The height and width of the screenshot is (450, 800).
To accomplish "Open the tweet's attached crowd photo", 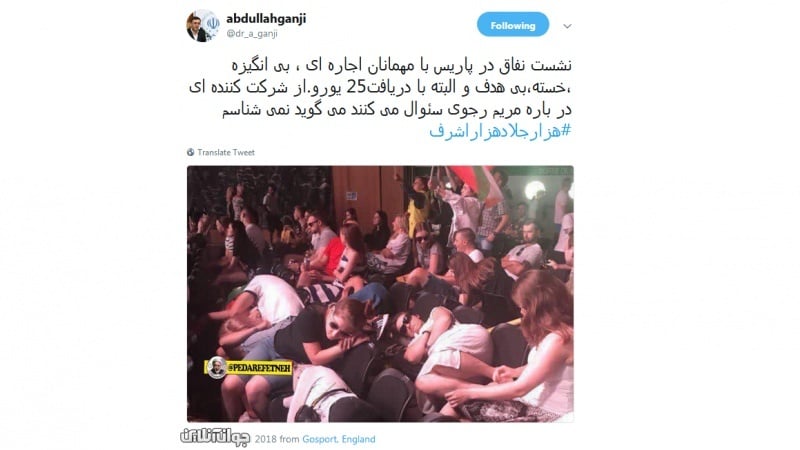I will tap(380, 293).
